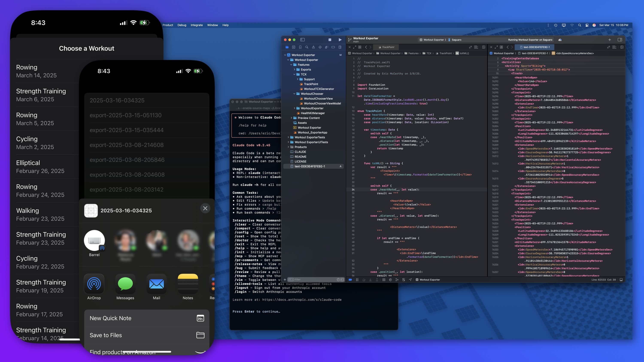Open the Report navigator
The width and height of the screenshot is (644, 362).
pyautogui.click(x=340, y=47)
